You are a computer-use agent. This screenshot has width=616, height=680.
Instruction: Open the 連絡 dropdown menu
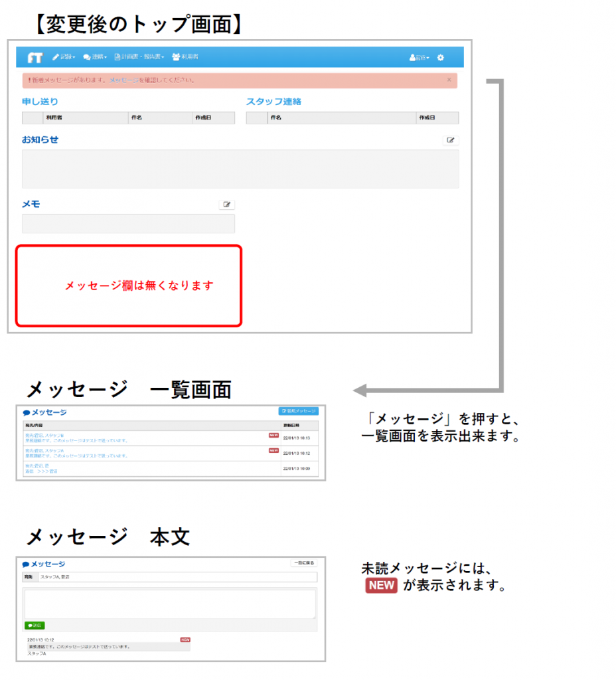(x=95, y=58)
